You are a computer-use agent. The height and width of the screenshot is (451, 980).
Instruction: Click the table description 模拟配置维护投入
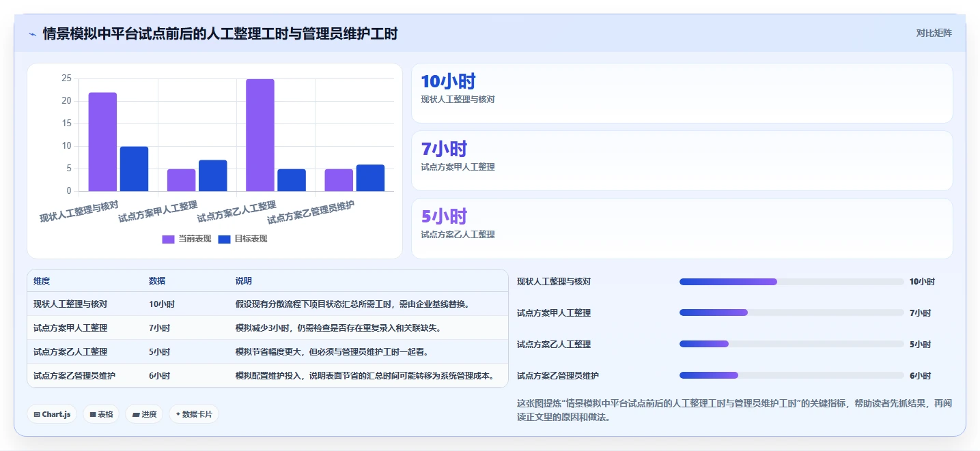[x=365, y=376]
